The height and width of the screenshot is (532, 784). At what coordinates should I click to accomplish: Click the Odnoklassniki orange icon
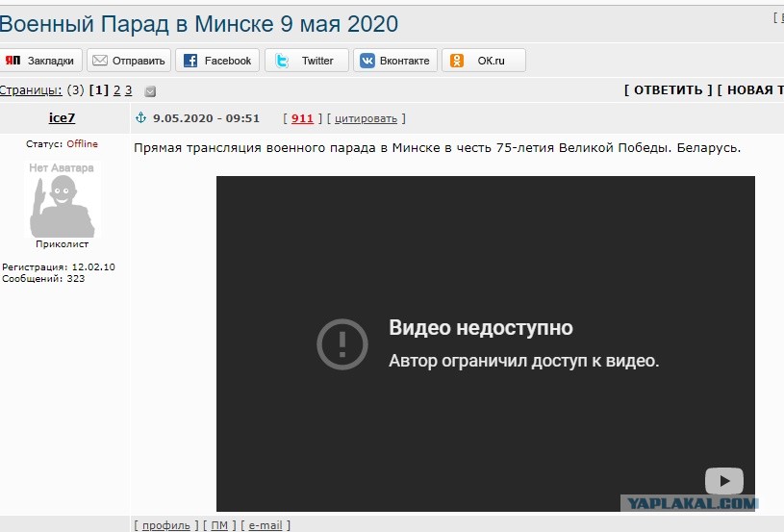457,61
